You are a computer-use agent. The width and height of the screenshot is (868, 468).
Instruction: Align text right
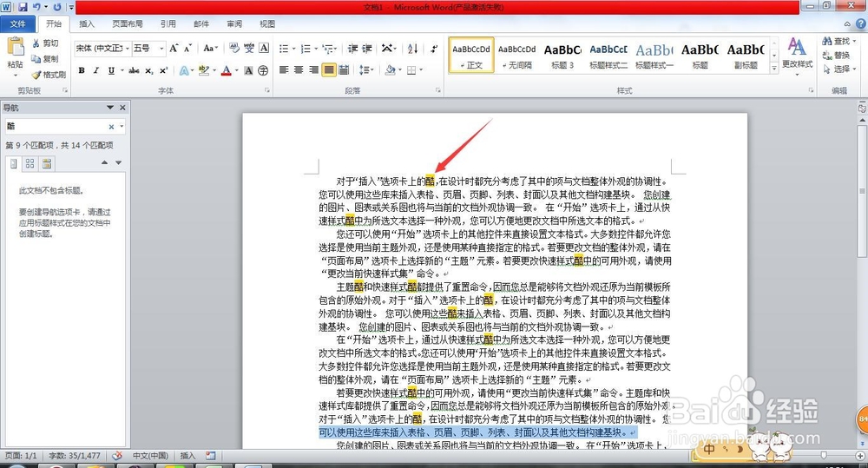coord(313,69)
